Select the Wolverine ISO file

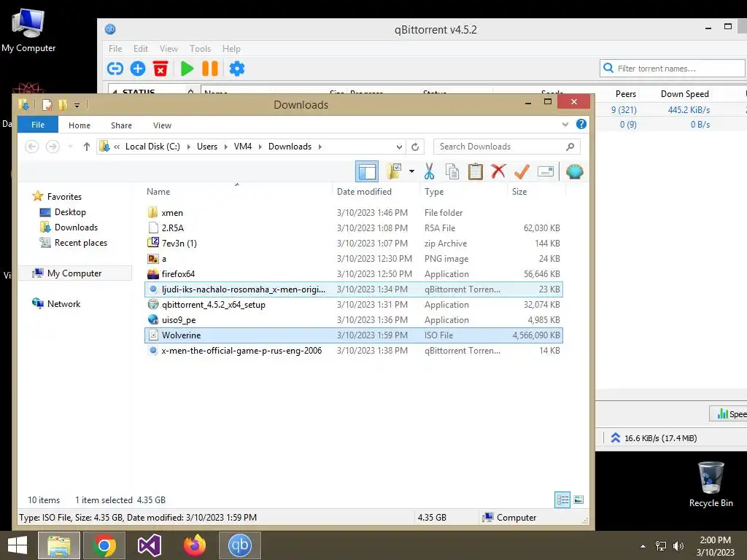tap(354, 335)
